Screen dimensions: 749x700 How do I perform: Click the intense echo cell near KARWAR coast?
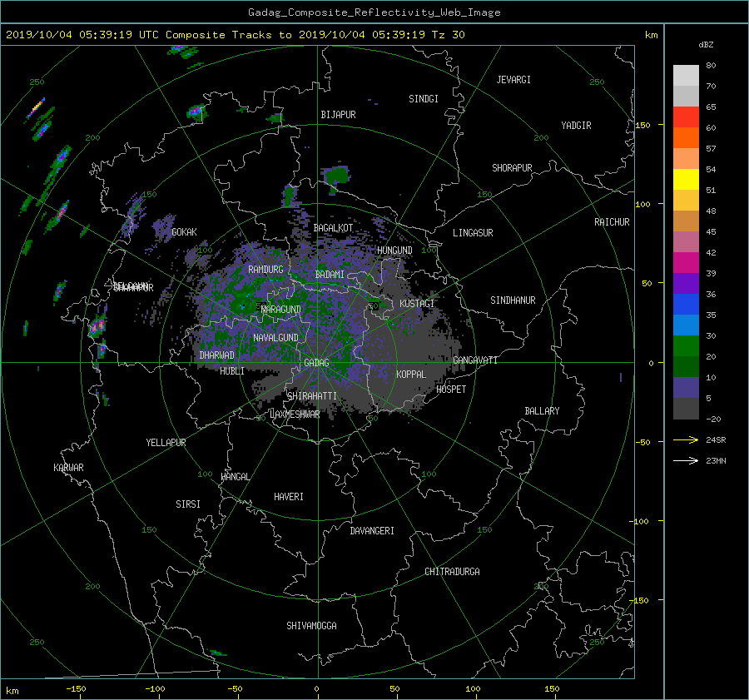[97, 326]
